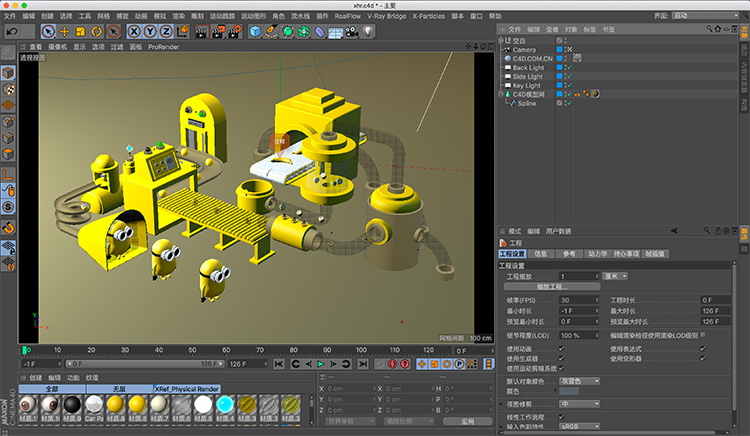
Task: Open the 世界坐标 dropdown
Action: pos(351,421)
